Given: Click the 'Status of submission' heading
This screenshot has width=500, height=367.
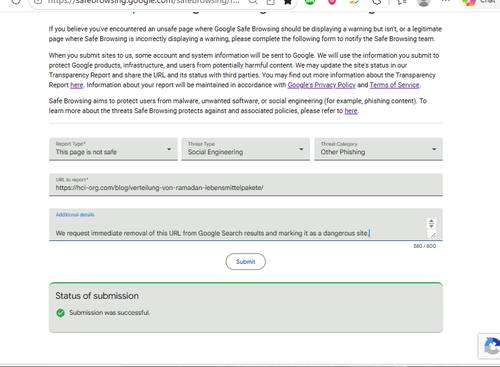Looking at the screenshot, I should [x=97, y=296].
